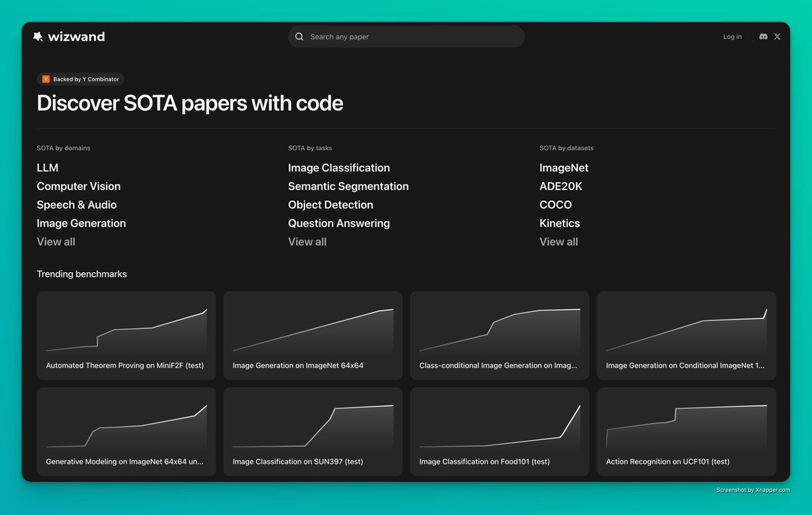Click the wizwand brand name text

click(x=76, y=37)
